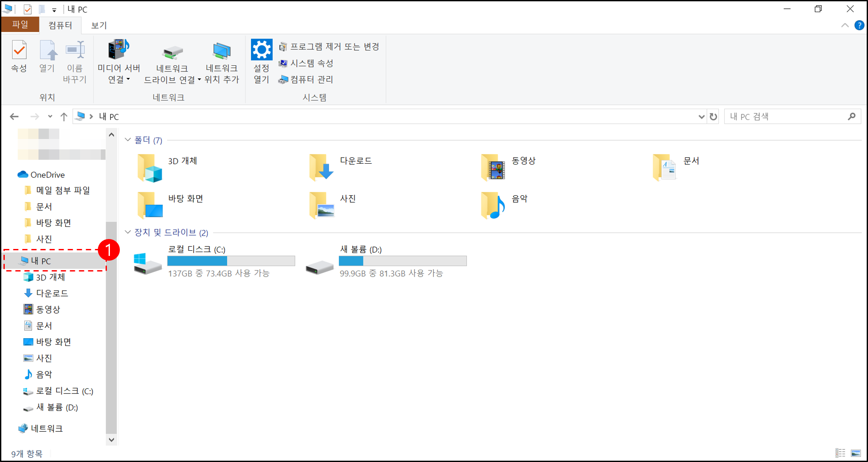
Task: Click the back navigation arrow
Action: [14, 116]
